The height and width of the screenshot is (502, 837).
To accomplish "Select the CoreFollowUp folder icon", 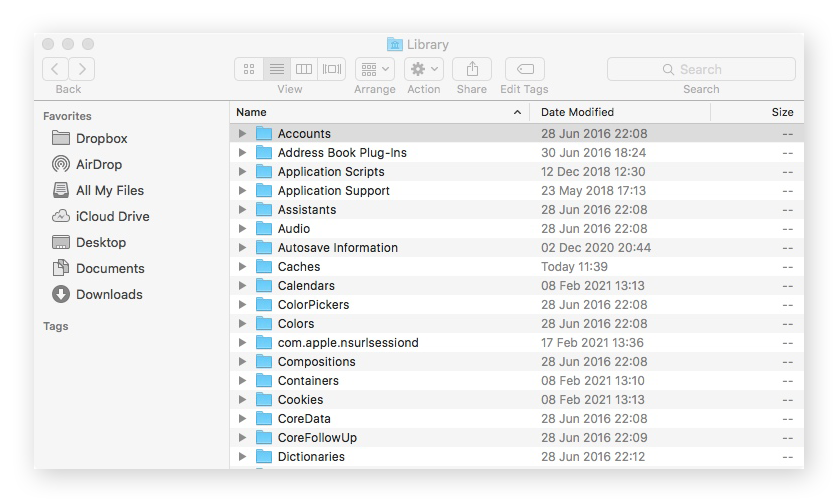I will [x=264, y=437].
